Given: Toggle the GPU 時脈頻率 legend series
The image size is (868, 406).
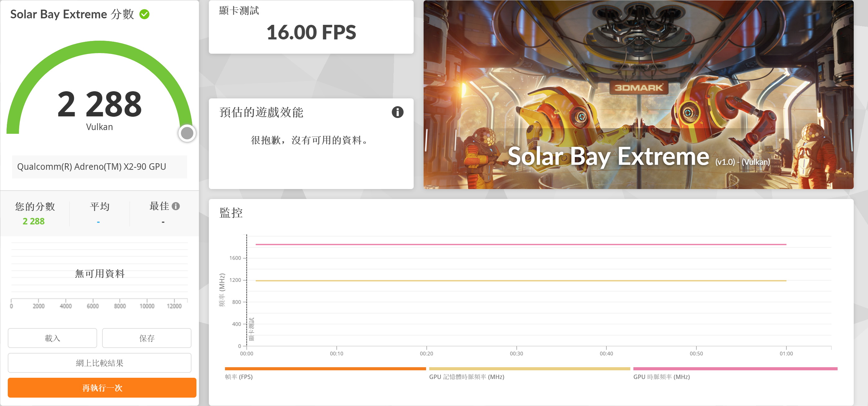Looking at the screenshot, I should (x=661, y=376).
